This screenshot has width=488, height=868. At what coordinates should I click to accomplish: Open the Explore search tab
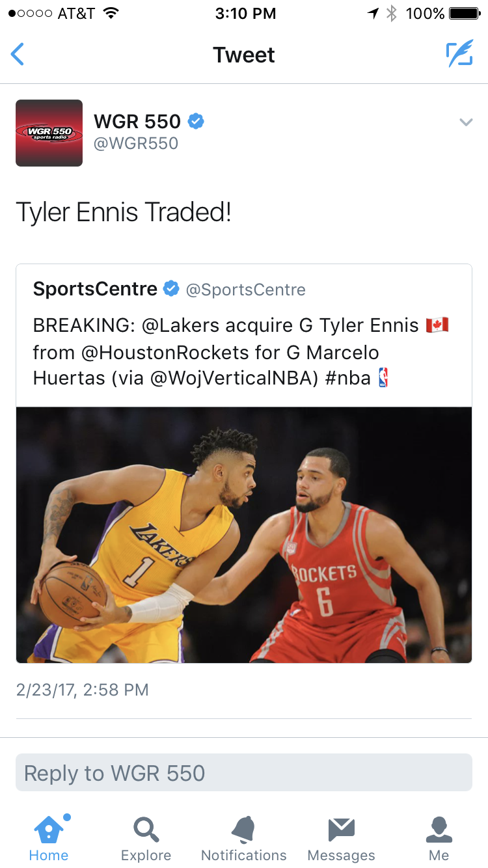(146, 838)
